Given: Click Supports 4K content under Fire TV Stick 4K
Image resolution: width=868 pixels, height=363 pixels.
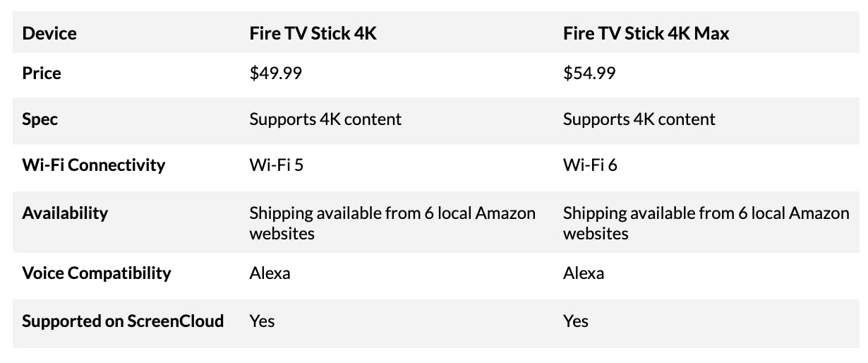Looking at the screenshot, I should [325, 119].
